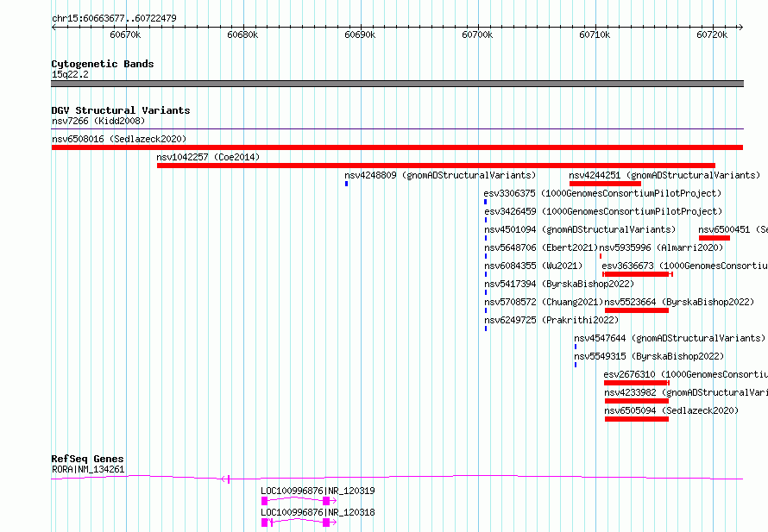Open nsv6505094 (Sedlazeck2020) label
This screenshot has width=768, height=532.
pos(671,410)
